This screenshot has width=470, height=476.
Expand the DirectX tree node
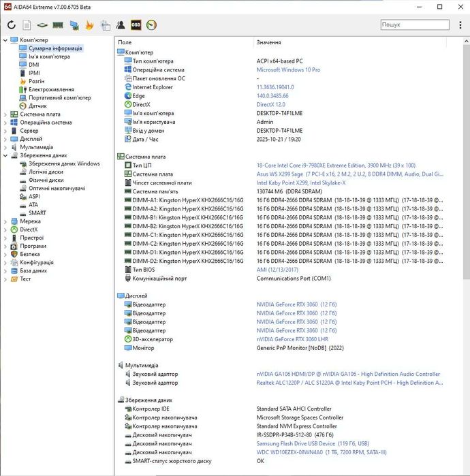tap(5, 229)
